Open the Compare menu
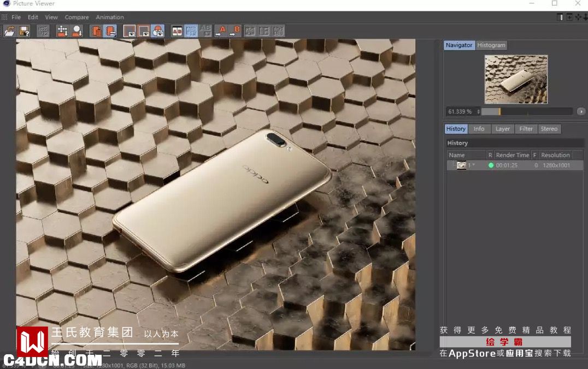This screenshot has width=588, height=369. pos(77,17)
